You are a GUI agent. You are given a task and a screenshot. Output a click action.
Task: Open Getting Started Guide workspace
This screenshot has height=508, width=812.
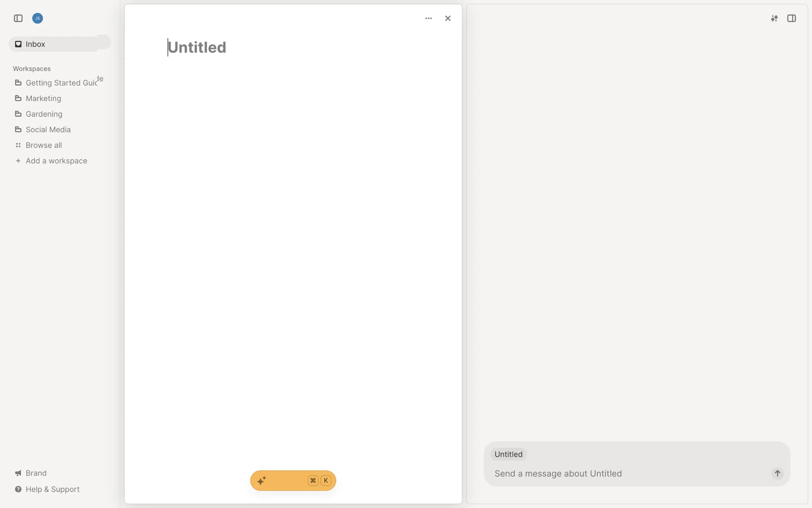61,83
